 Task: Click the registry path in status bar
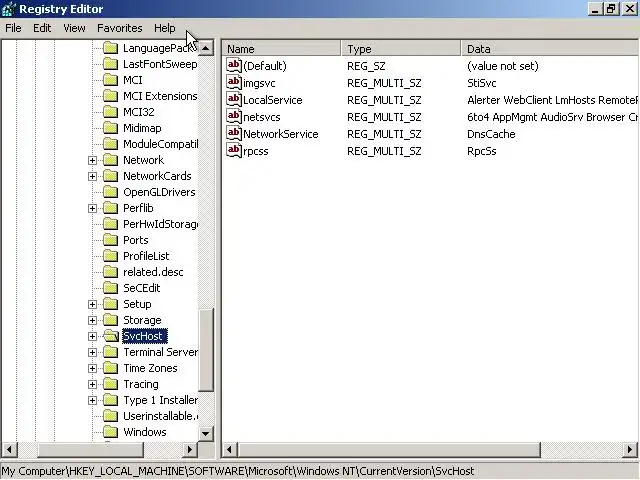click(x=238, y=471)
